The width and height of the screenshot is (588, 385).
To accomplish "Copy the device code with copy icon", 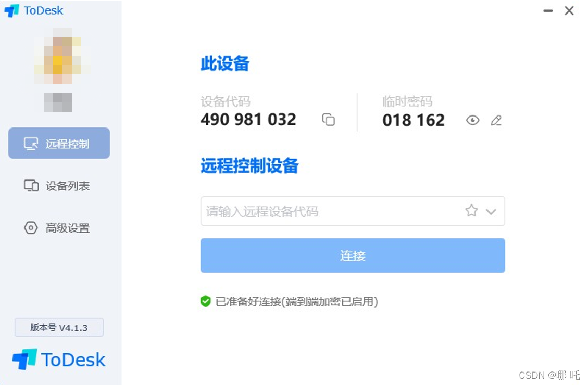I will [x=329, y=120].
